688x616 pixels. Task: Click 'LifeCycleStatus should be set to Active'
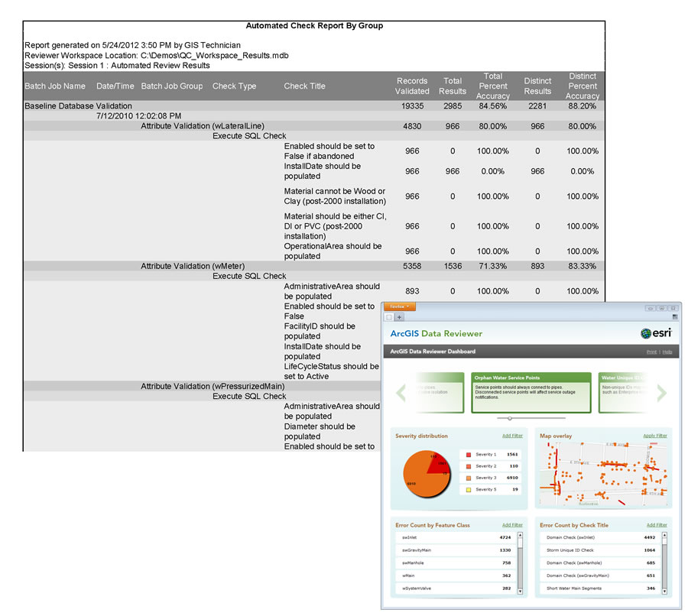(x=331, y=371)
